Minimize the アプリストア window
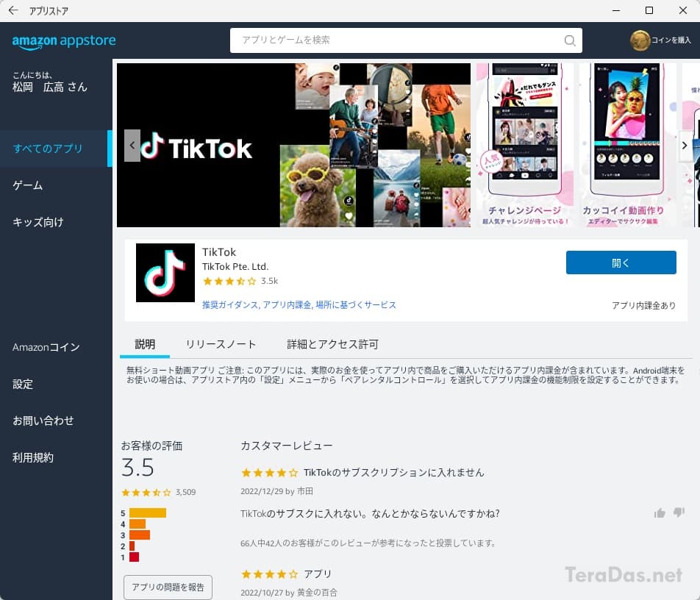Screen dimensions: 700x600 (616, 10)
